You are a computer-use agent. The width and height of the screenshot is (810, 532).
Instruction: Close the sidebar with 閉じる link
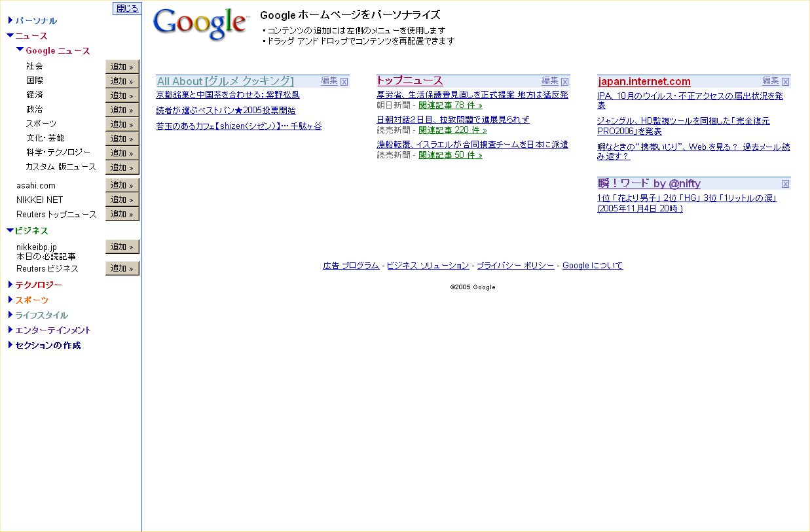tap(127, 9)
